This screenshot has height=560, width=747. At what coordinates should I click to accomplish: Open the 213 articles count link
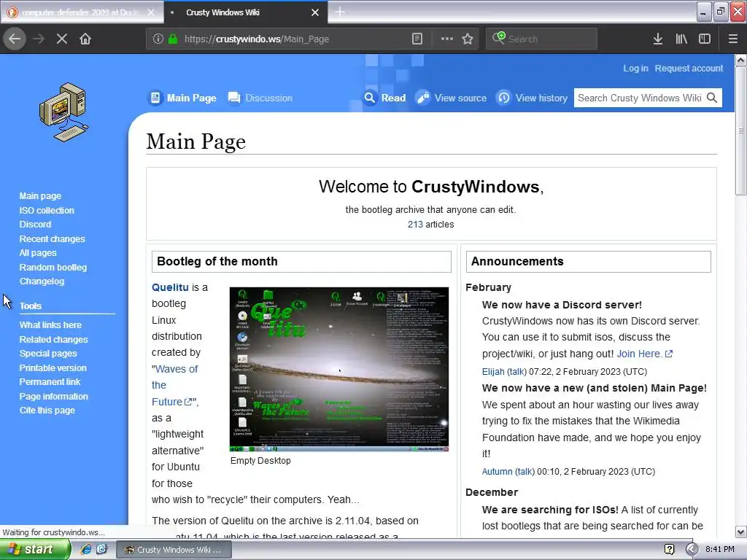click(x=415, y=225)
